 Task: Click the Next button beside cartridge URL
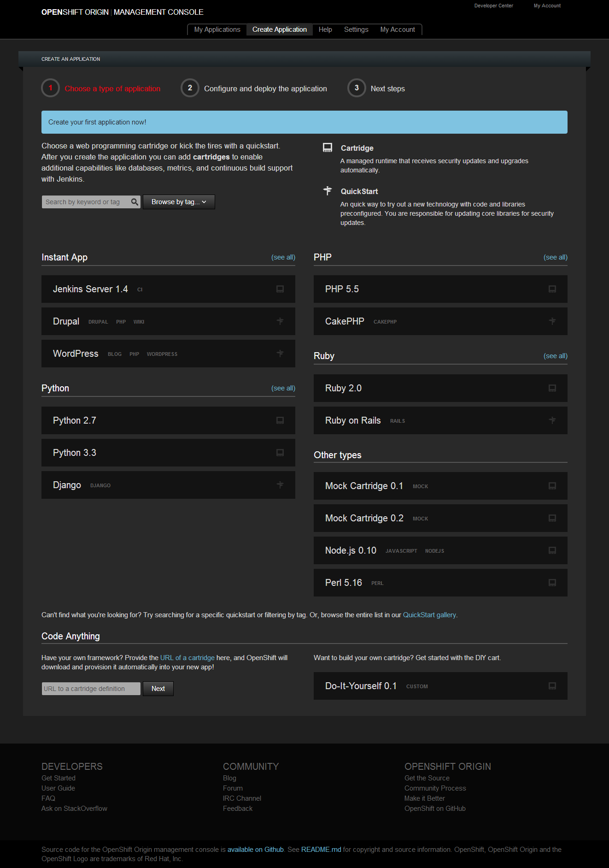point(158,689)
